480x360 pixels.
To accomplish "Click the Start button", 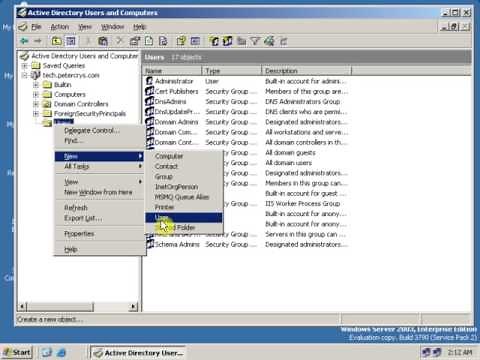I will (x=17, y=352).
